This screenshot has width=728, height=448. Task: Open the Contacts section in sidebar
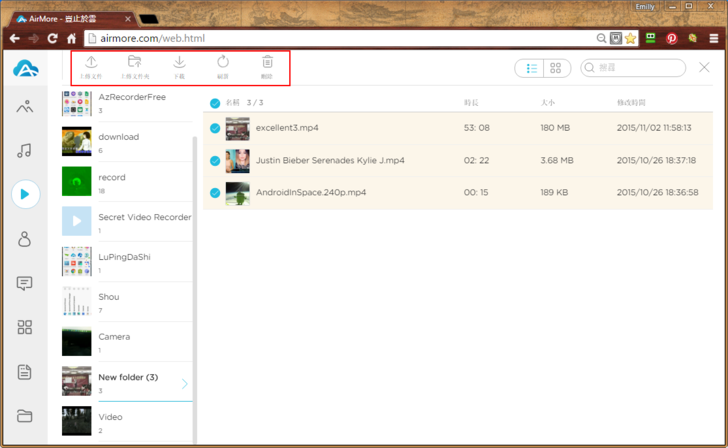[x=25, y=239]
